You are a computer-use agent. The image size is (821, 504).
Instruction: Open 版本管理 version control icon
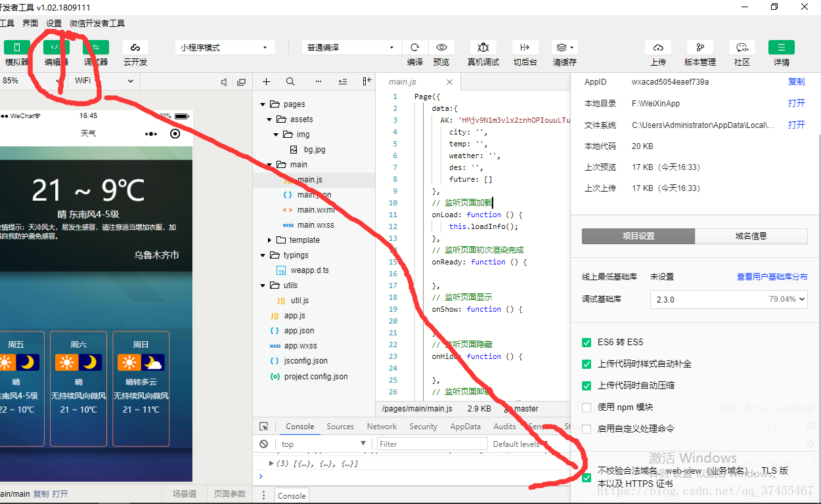pyautogui.click(x=700, y=47)
